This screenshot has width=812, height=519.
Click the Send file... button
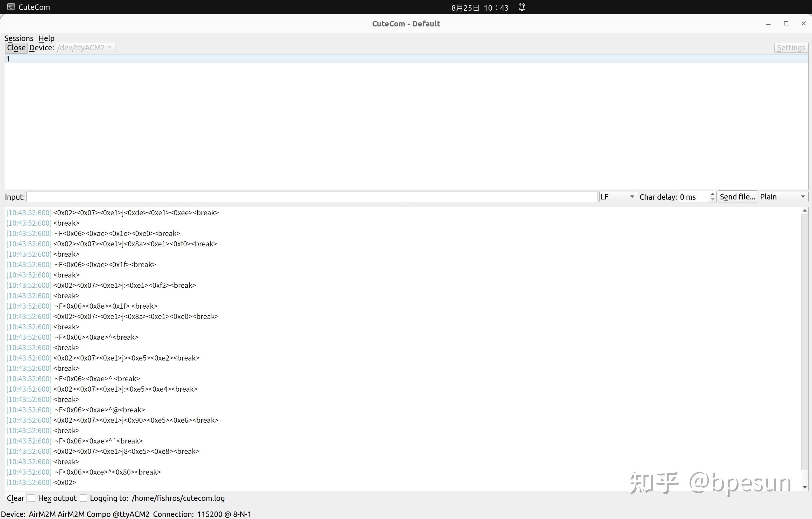(737, 197)
